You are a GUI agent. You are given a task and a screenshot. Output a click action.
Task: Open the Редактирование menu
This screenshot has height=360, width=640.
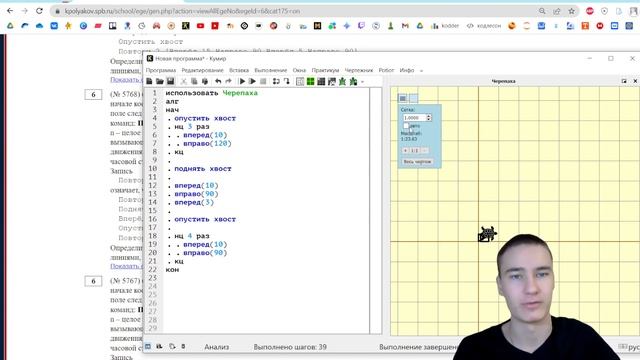point(202,70)
